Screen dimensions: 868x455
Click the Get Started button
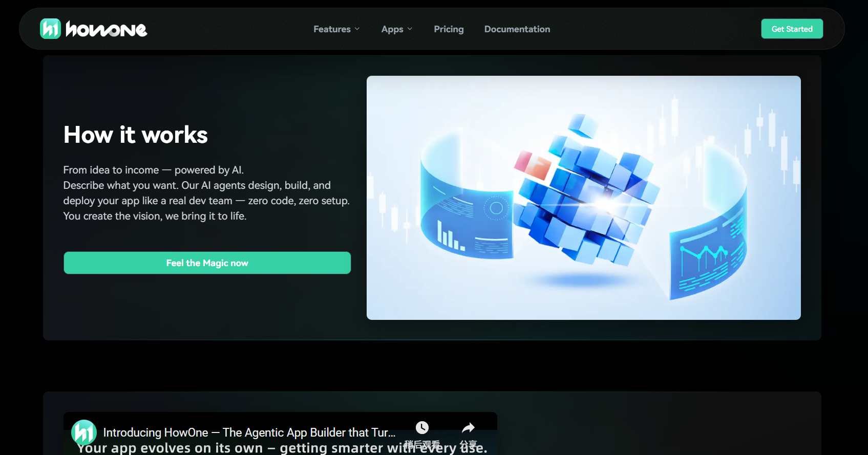tap(792, 29)
